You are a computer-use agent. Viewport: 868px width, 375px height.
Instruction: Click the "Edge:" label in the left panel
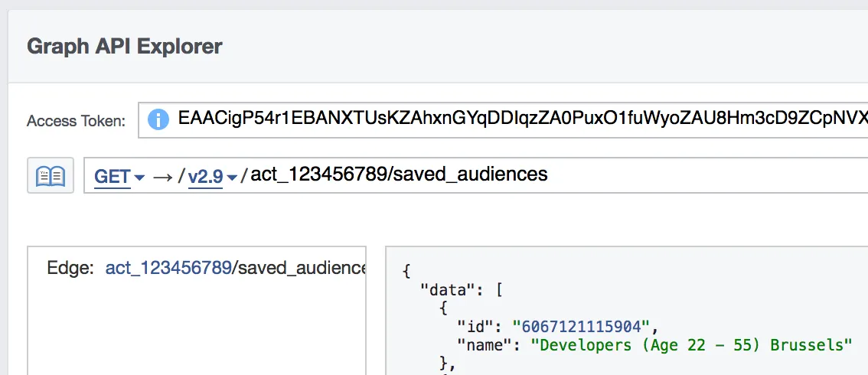pyautogui.click(x=70, y=268)
